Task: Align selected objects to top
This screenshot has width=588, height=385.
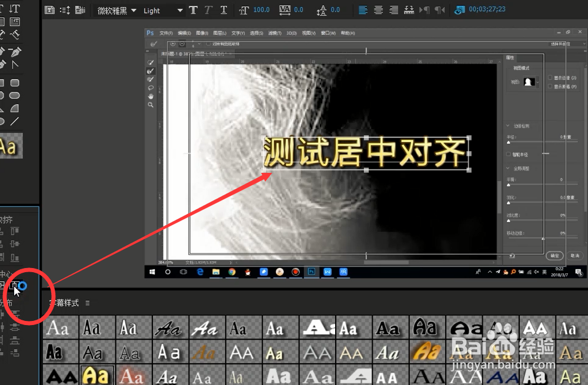Action: pos(15,231)
